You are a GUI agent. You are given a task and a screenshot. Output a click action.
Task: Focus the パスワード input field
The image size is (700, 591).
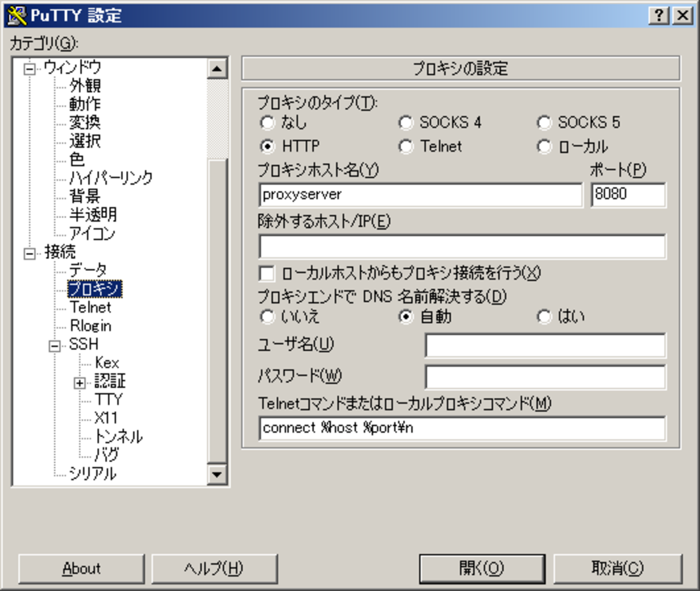[545, 377]
